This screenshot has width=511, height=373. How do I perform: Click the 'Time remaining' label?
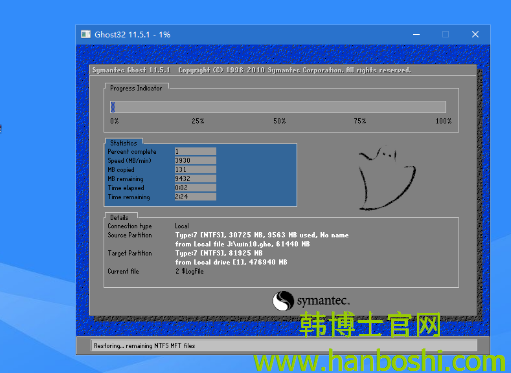(x=129, y=197)
